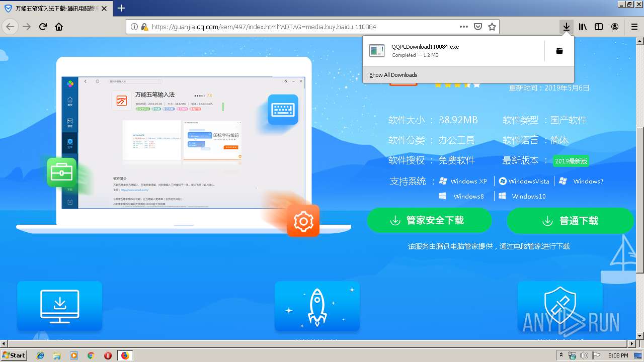This screenshot has width=644, height=362.
Task: Open Windows Explorer from taskbar
Action: 57,355
